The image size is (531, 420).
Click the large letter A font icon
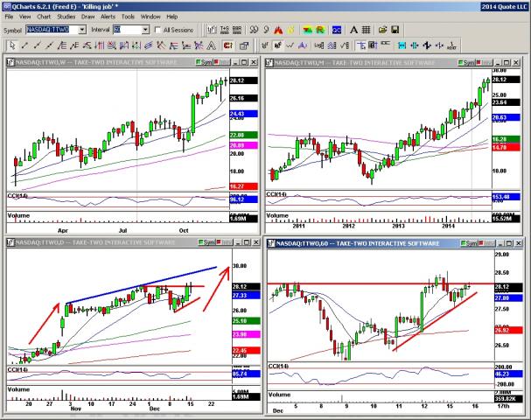353,30
